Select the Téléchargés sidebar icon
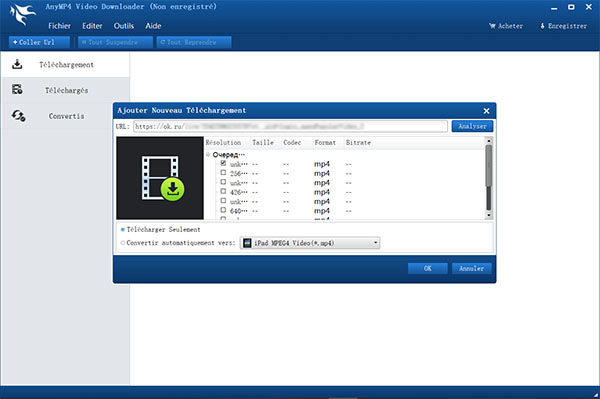Screen dimensions: 600x399 [x=17, y=90]
